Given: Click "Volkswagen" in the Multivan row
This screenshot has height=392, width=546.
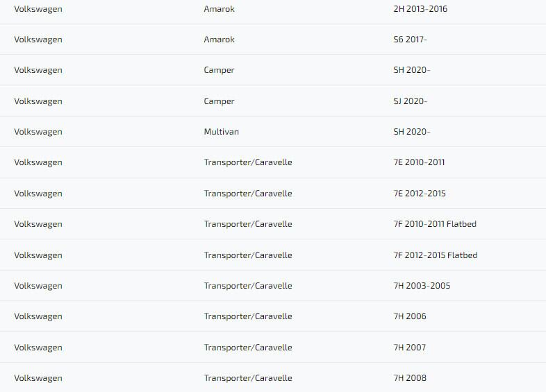Looking at the screenshot, I should (38, 132).
